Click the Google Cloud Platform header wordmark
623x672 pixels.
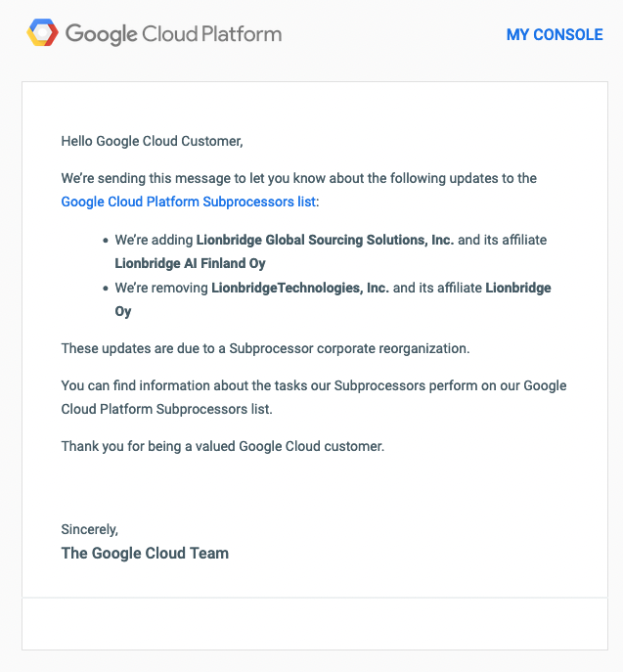[x=173, y=34]
